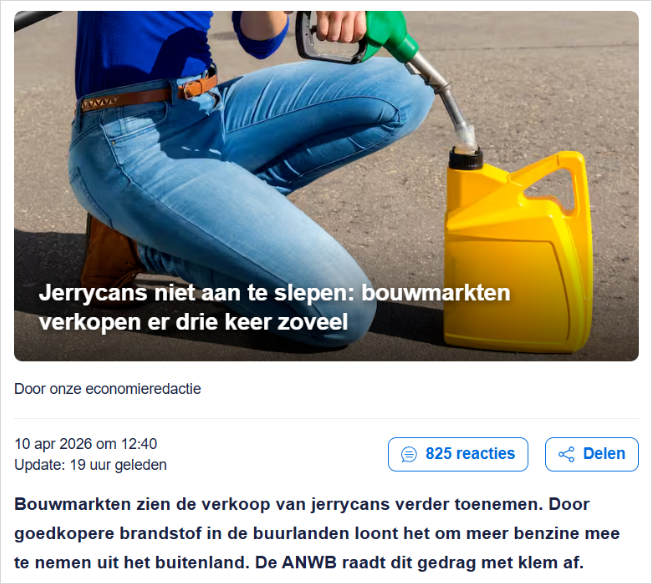This screenshot has width=652, height=584.
Task: Click the black cap of the jerrycan
Action: point(466,157)
